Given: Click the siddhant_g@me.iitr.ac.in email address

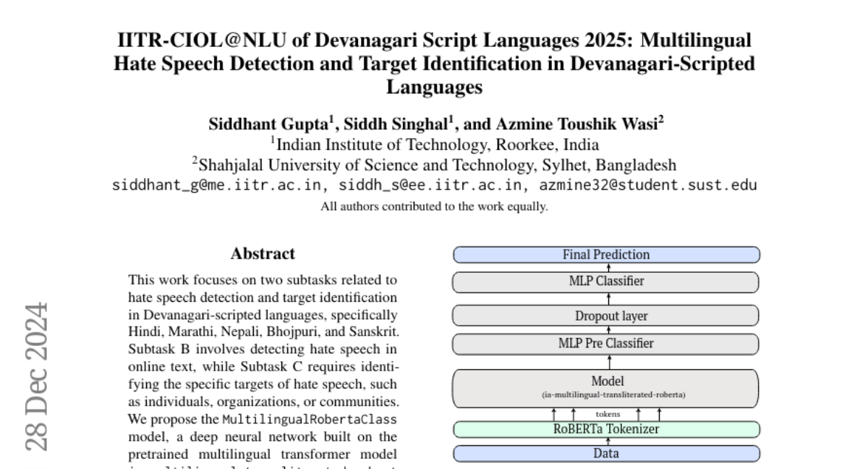Looking at the screenshot, I should click(216, 185).
